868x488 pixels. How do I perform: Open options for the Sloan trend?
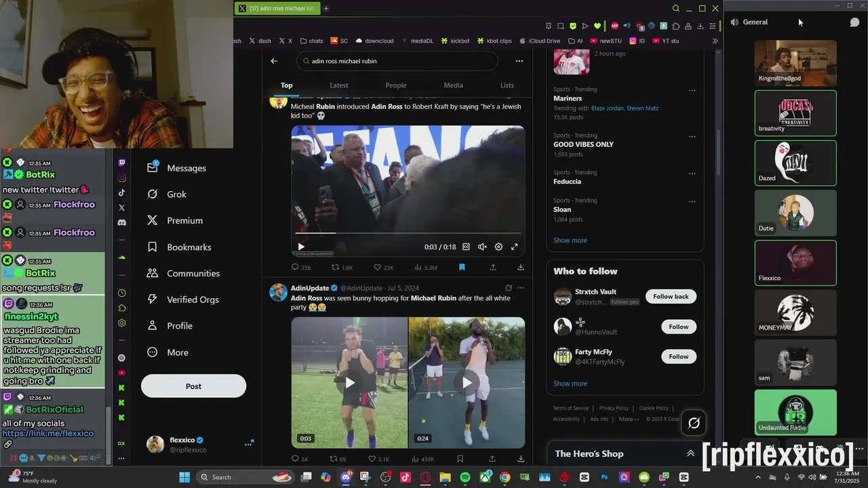coord(692,201)
